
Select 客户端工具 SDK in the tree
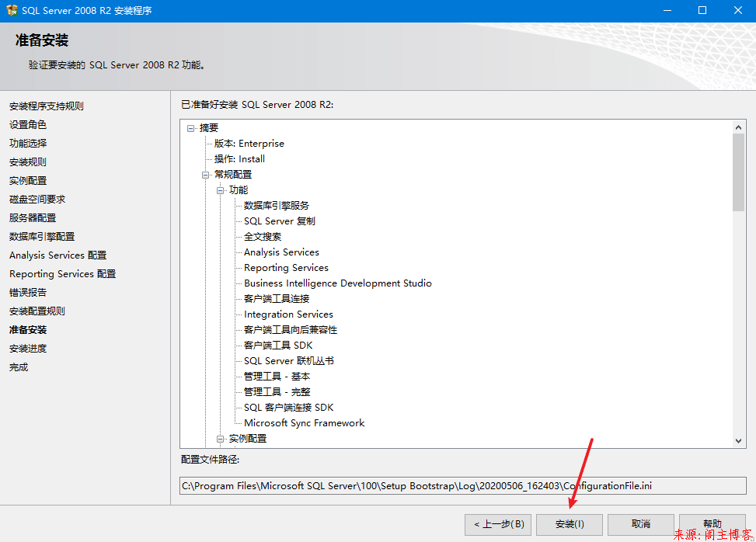278,346
